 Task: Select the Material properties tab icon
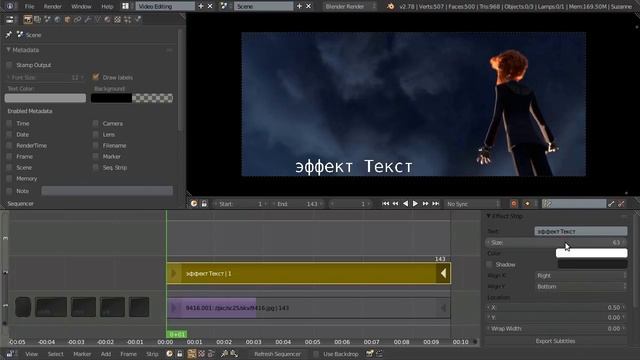(107, 19)
